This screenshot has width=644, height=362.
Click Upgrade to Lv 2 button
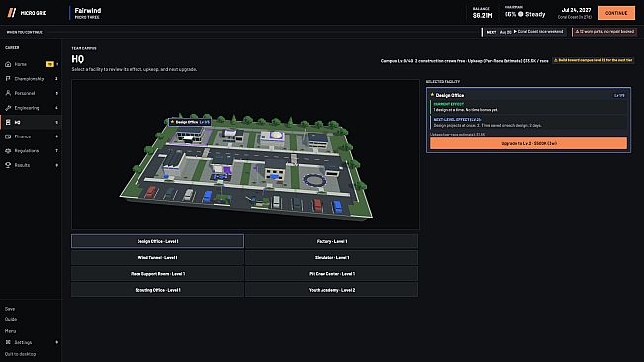528,143
